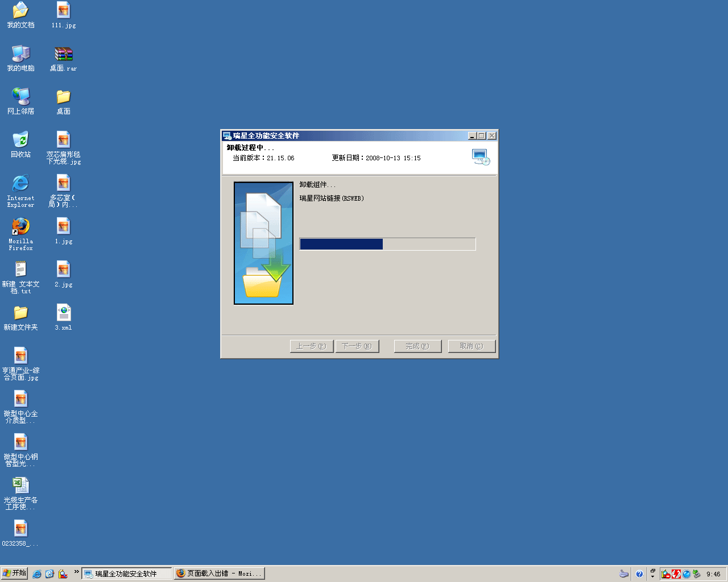Image resolution: width=728 pixels, height=582 pixels.
Task: Select the 光缆生产各工序便... Excel file
Action: coord(20,493)
